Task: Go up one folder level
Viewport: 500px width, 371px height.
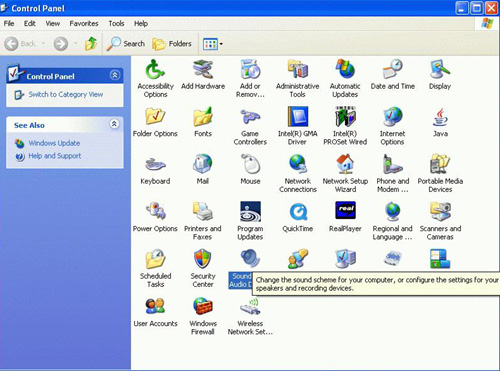Action: pyautogui.click(x=91, y=44)
